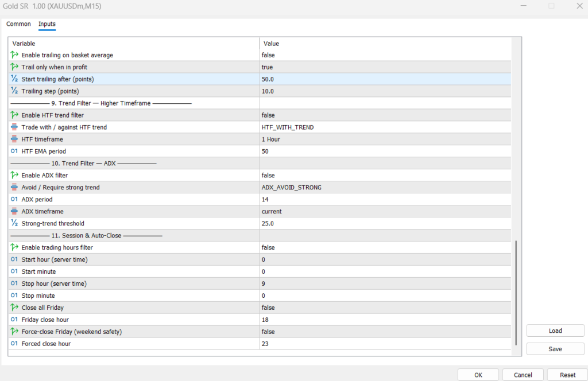Click the enum icon beside Trade with / against HTF trend
Viewport: 588px width, 381px height.
coord(14,127)
